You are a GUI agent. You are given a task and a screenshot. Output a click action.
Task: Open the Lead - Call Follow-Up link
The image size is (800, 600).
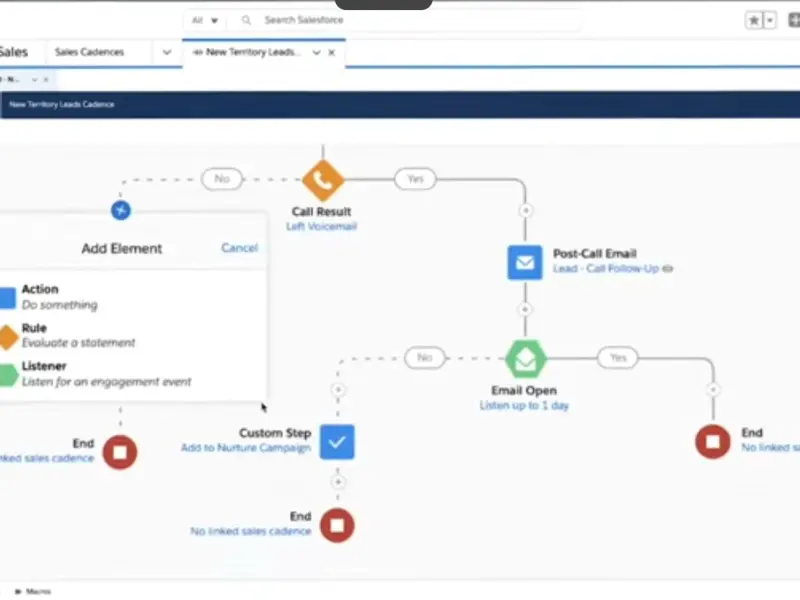point(605,269)
